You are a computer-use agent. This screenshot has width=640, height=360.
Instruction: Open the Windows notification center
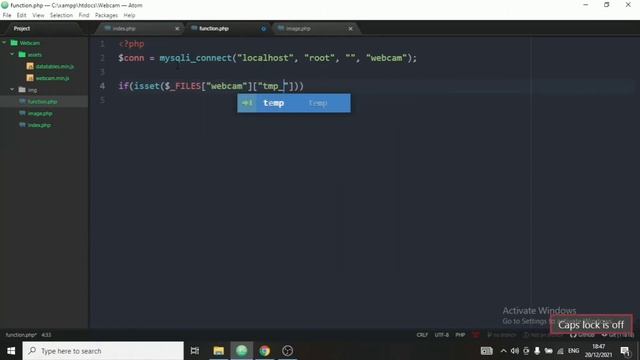tap(625, 351)
